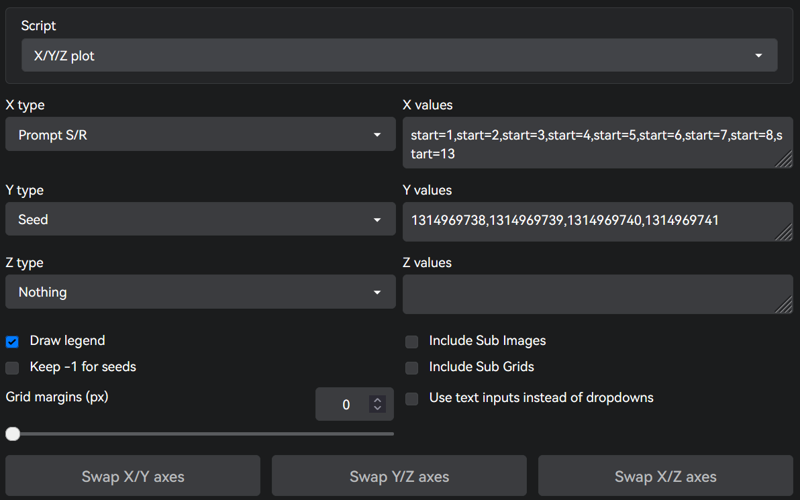
Task: Enable Include Sub Grids checkbox
Action: point(412,368)
